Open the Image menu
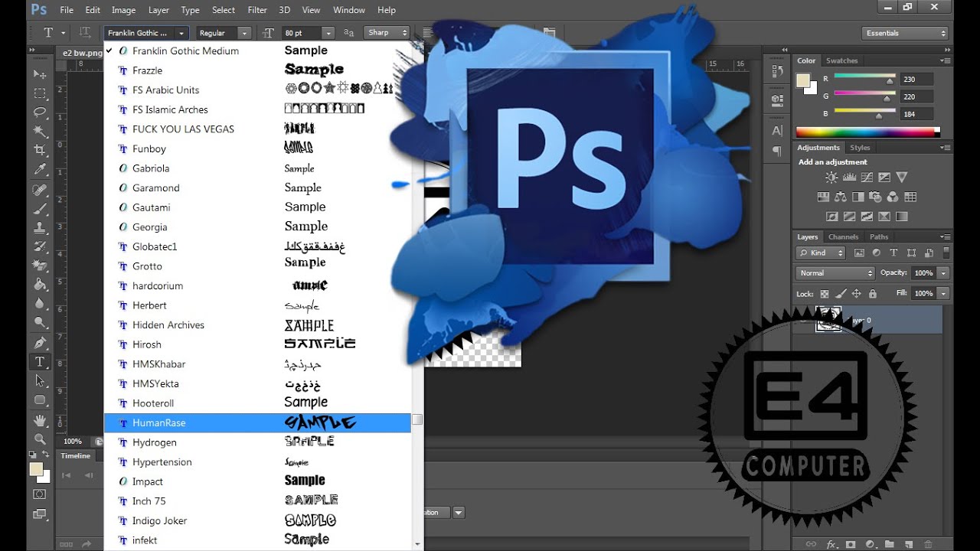This screenshot has width=980, height=551. tap(123, 10)
